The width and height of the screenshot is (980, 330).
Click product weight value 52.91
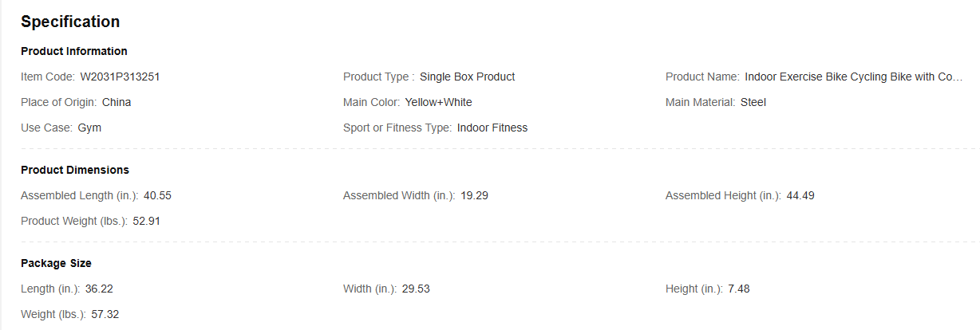pos(147,221)
